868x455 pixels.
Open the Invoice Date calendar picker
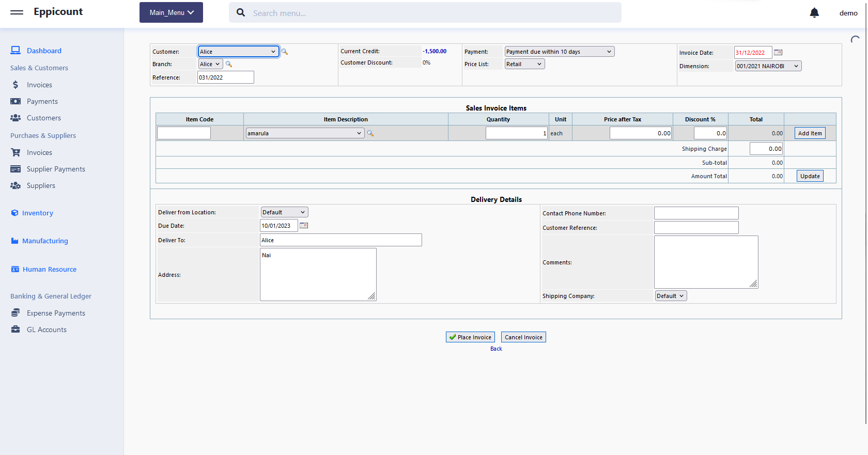(778, 52)
